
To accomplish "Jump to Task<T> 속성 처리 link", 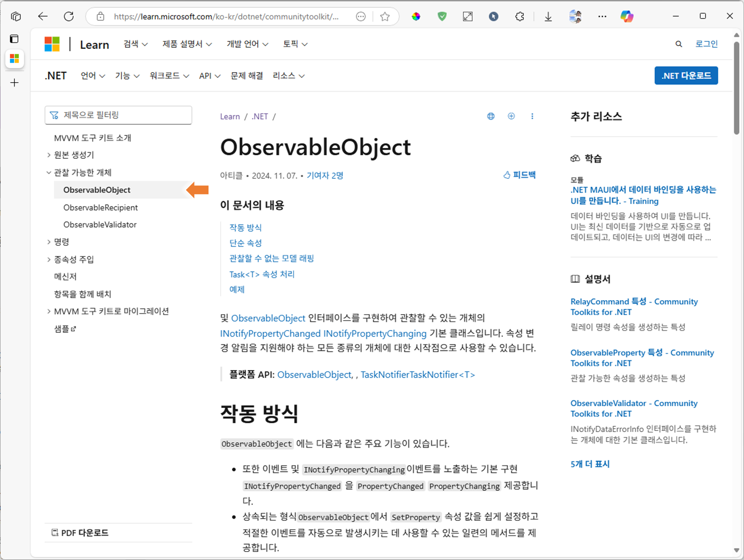I will 262,274.
